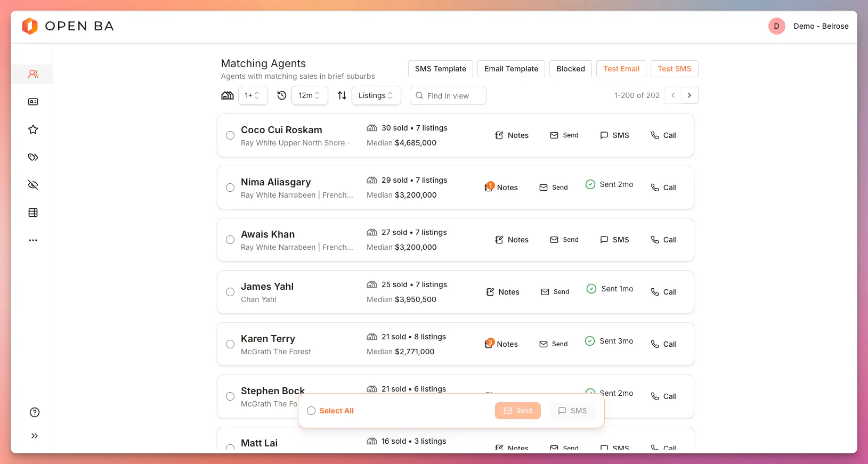Click the Sent 1mo status for James Yahl
The width and height of the screenshot is (868, 464).
coord(610,289)
